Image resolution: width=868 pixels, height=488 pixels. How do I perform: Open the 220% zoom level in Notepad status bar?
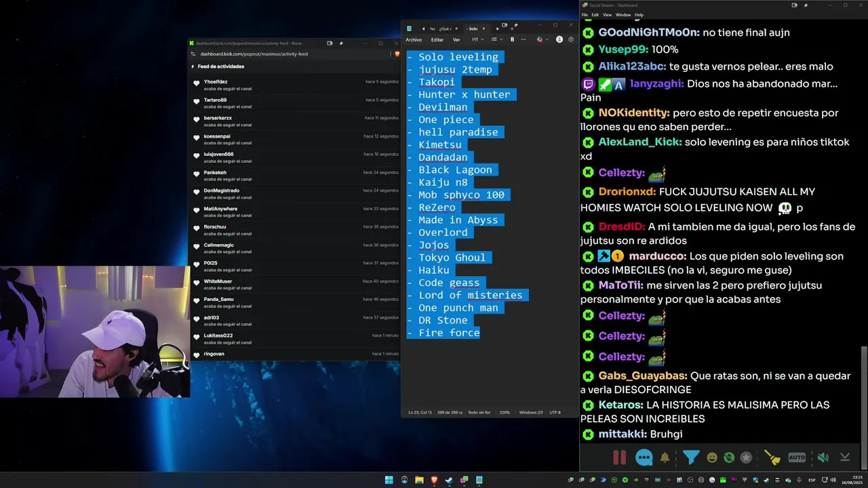tap(505, 412)
